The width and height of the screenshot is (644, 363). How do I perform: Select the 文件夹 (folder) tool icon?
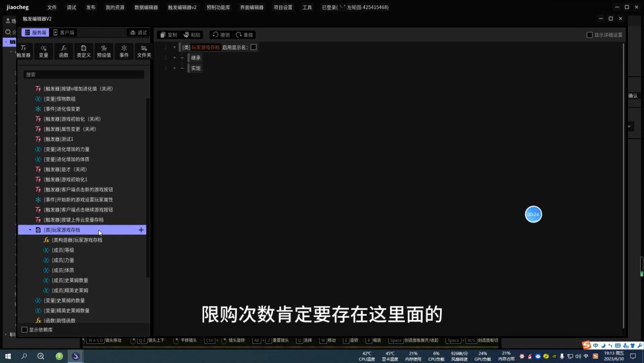tap(144, 51)
